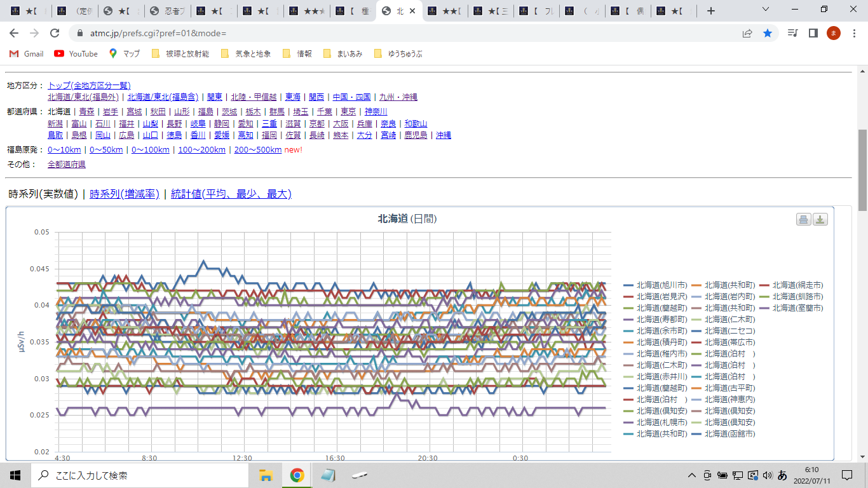Open the Chrome three-dot menu
Screen dimensions: 868x488
853,33
